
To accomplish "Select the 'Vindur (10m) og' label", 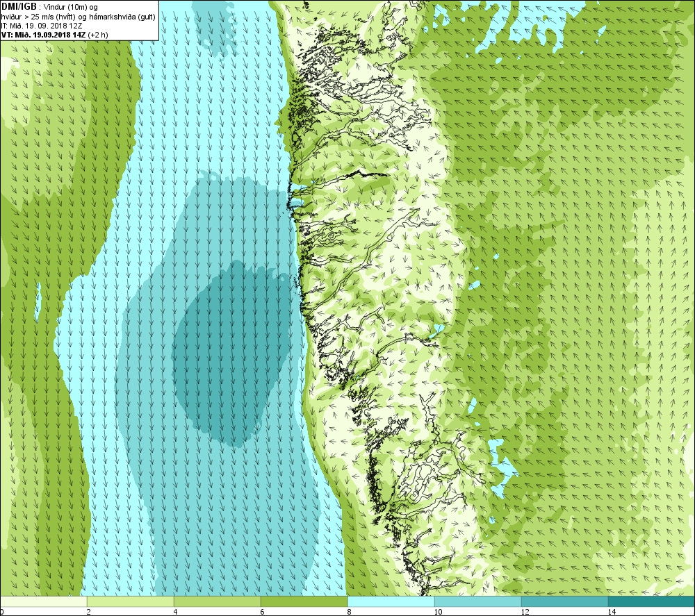I will click(x=71, y=8).
